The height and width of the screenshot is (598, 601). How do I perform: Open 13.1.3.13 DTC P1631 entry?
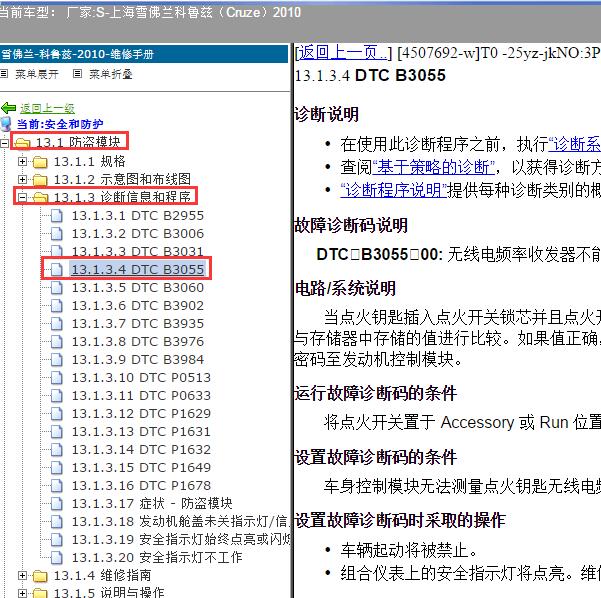141,432
